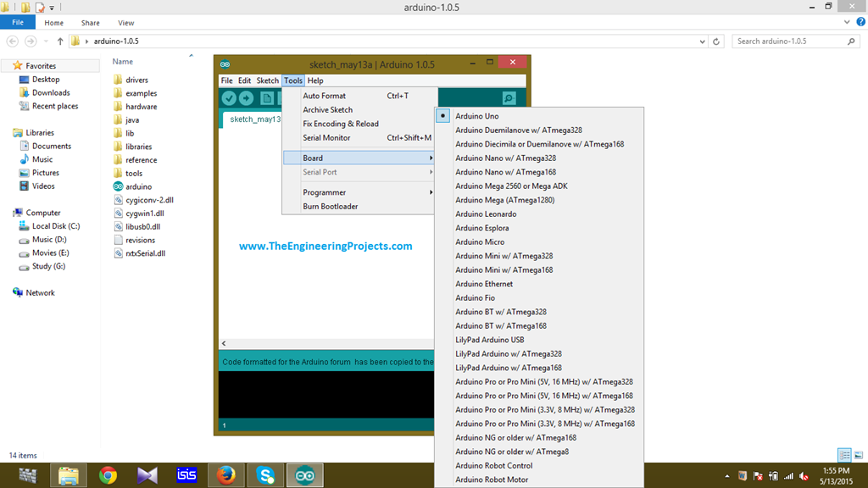Launch the Arduino IDE from the taskbar
868x488 pixels.
click(304, 475)
